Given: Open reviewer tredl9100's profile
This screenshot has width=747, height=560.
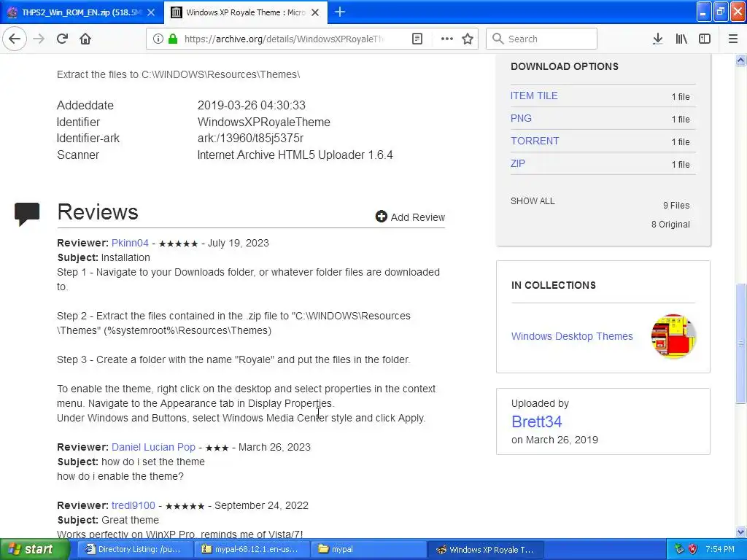Looking at the screenshot, I should click(x=133, y=505).
